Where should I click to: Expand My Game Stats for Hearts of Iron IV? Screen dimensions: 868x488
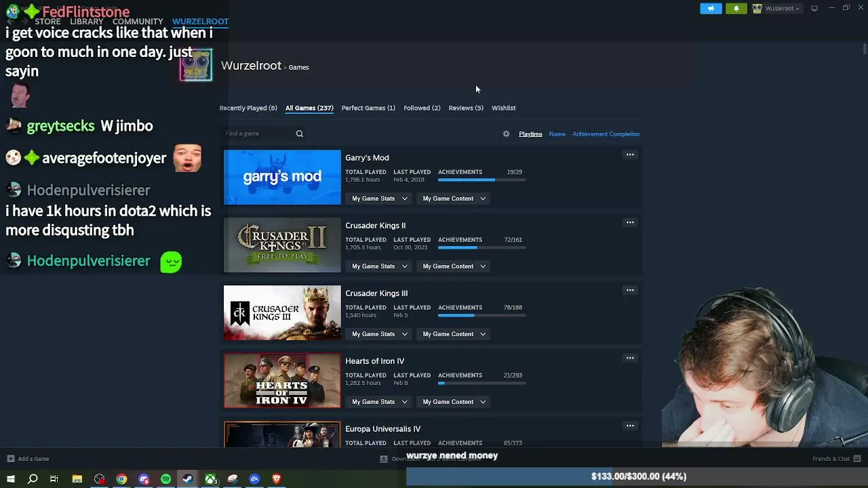[x=380, y=402]
